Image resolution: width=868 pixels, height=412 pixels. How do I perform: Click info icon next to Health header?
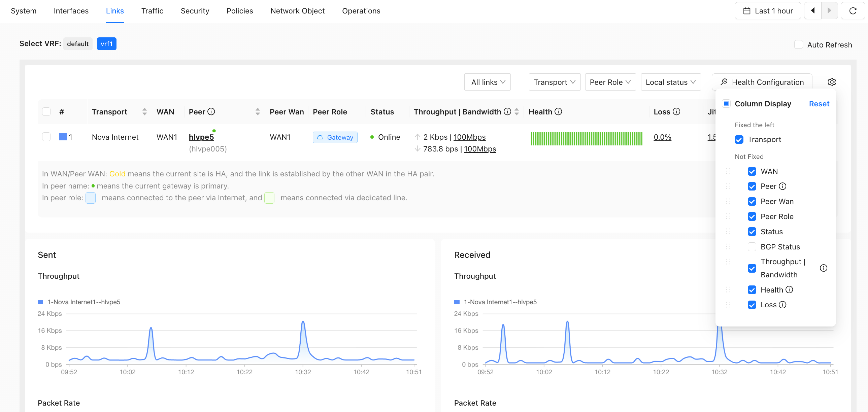pyautogui.click(x=558, y=111)
